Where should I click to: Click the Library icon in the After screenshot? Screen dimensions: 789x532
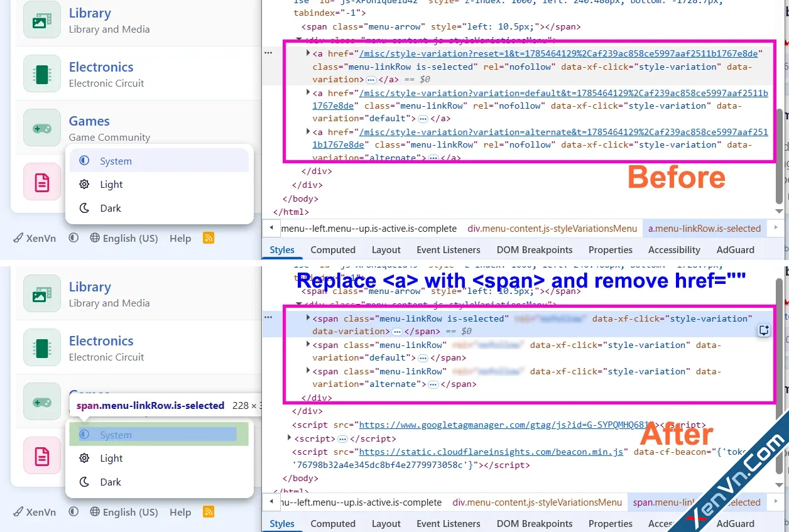point(42,294)
